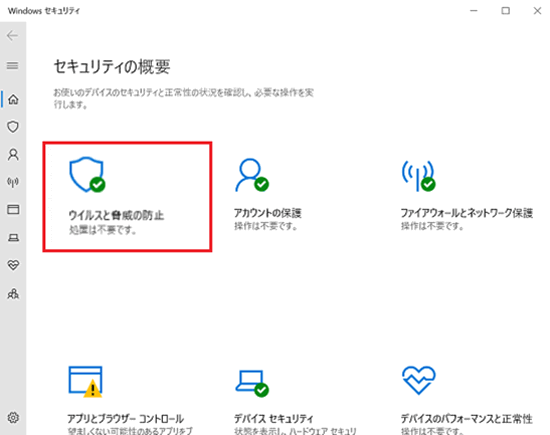
Task: Maximize the Windows セキュリティ window
Action: [x=505, y=11]
